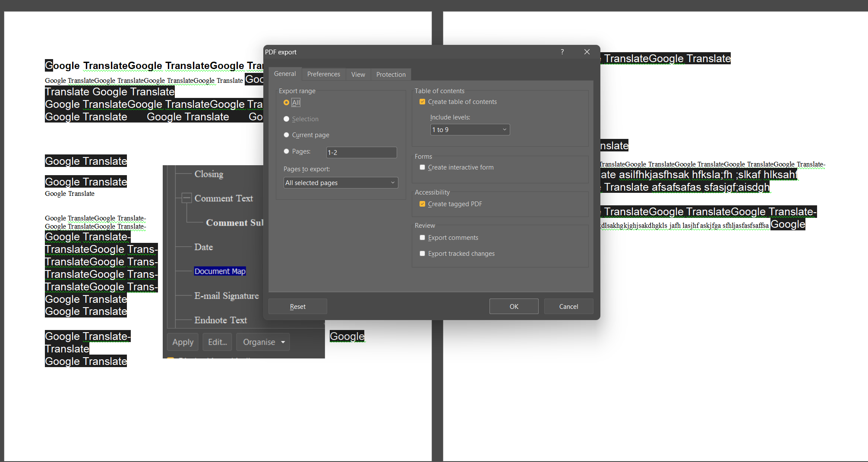Select the Endnote Text style
Viewport: 868px width, 462px height.
pyautogui.click(x=221, y=320)
